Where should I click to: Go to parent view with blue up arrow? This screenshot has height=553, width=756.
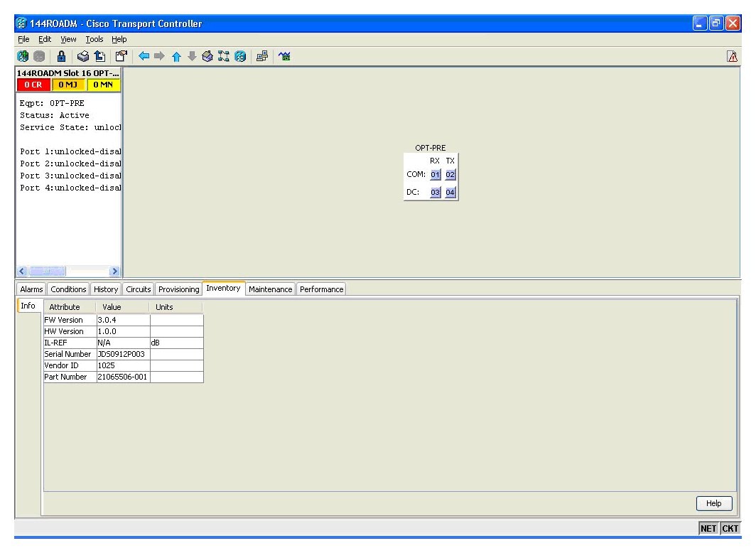(x=176, y=56)
